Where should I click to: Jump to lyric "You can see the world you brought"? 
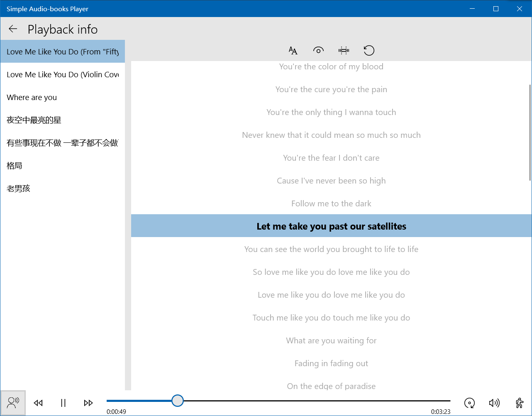(x=331, y=249)
